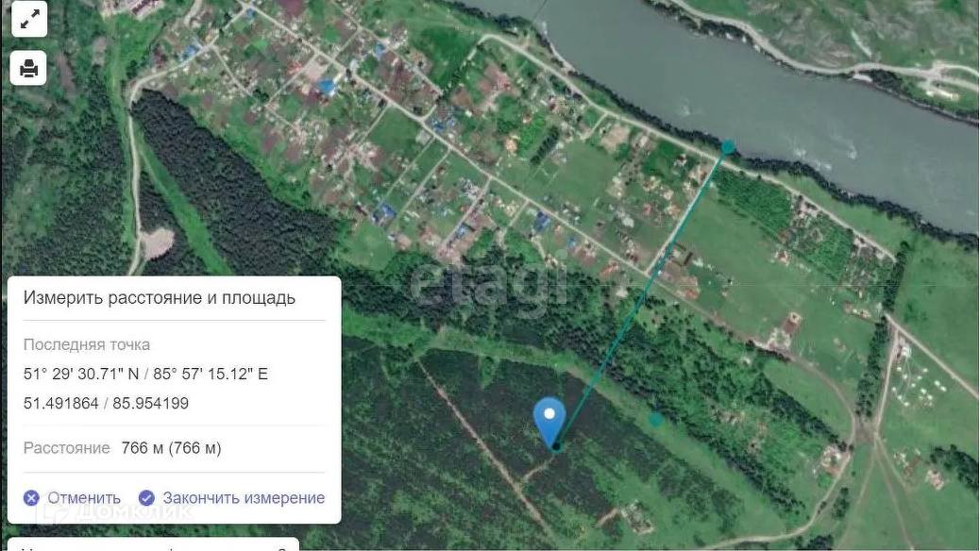Click the teal dot right of the pin
980x551 pixels.
[655, 419]
